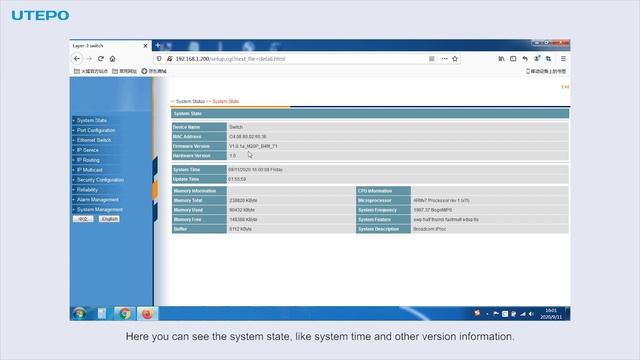The height and width of the screenshot is (360, 640).
Task: Click the Update Time row label
Action: 199,179
